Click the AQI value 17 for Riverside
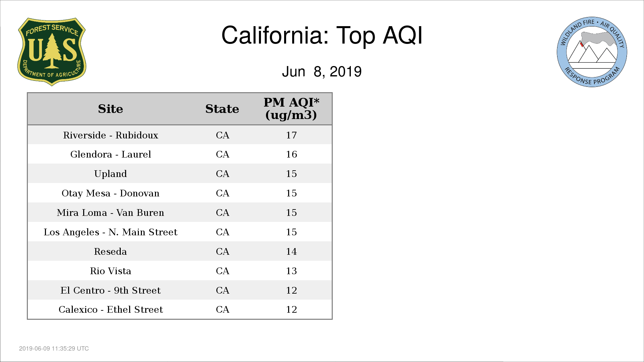This screenshot has height=362, width=644. click(291, 135)
